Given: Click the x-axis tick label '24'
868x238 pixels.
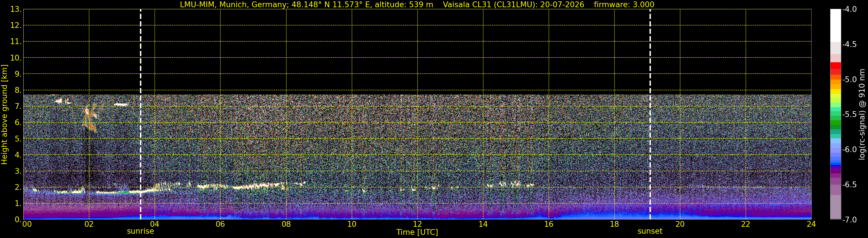Looking at the screenshot, I should (x=811, y=224).
